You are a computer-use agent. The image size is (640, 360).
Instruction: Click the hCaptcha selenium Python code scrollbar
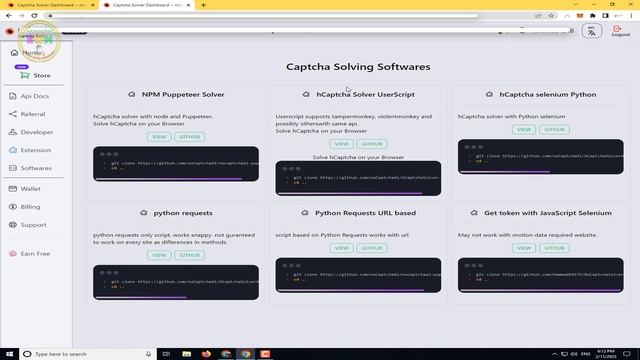click(x=505, y=171)
